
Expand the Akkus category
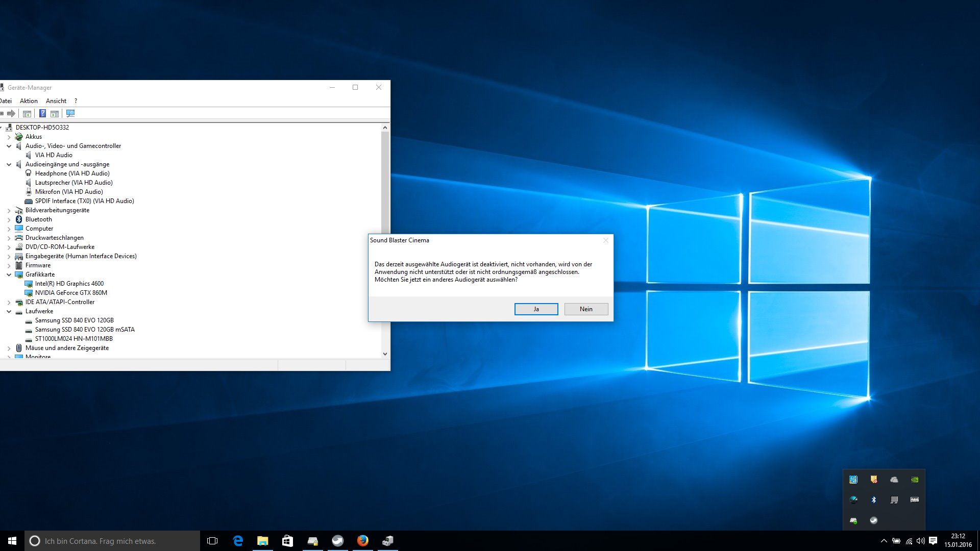(x=9, y=137)
